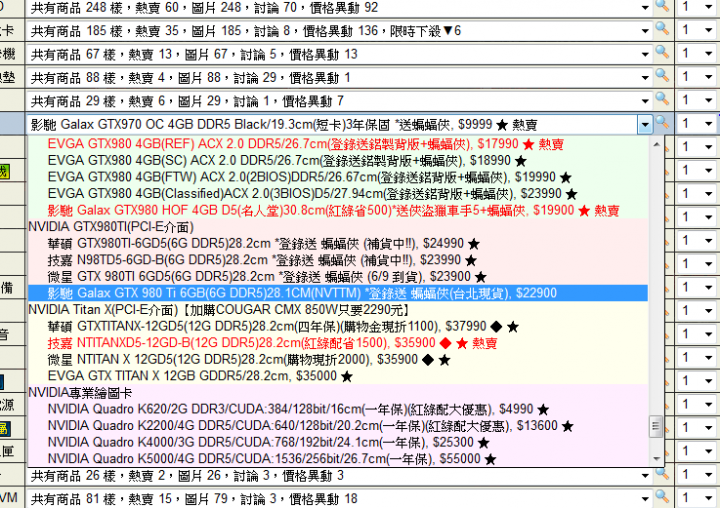Open the 共有商品 67 樣 dropdown

point(645,54)
